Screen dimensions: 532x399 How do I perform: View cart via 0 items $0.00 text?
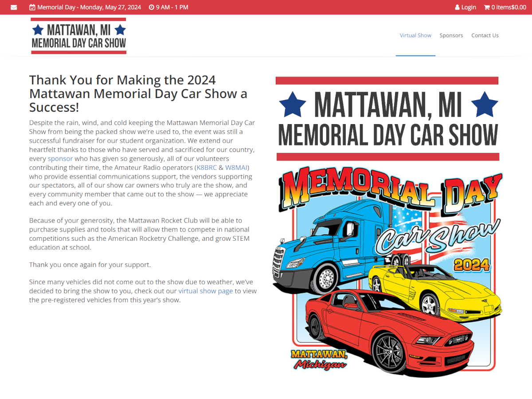tap(508, 7)
